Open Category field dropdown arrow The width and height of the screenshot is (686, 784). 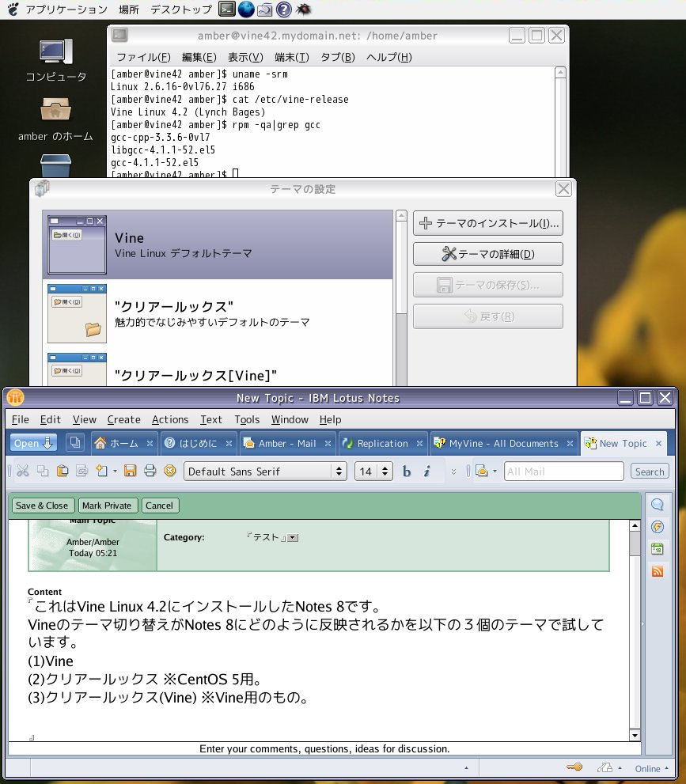[x=293, y=538]
